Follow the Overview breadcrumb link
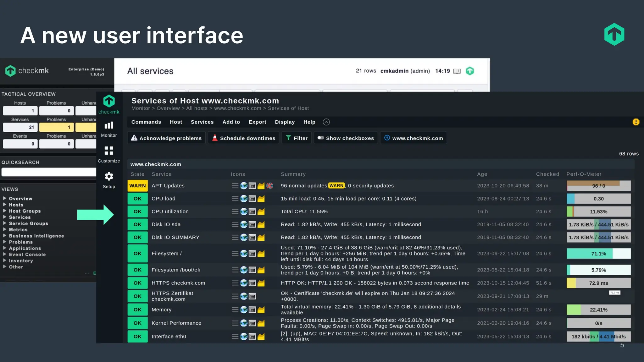The width and height of the screenshot is (644, 362). [168, 108]
